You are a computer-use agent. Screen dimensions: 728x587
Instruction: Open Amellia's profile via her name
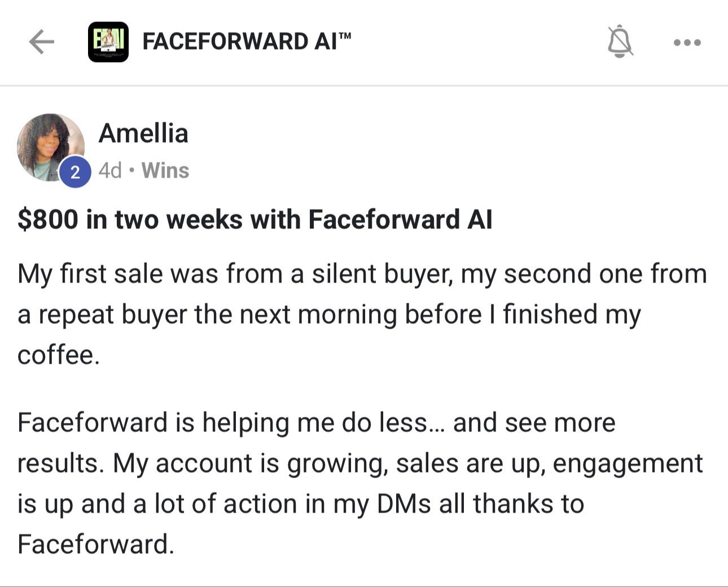point(143,134)
